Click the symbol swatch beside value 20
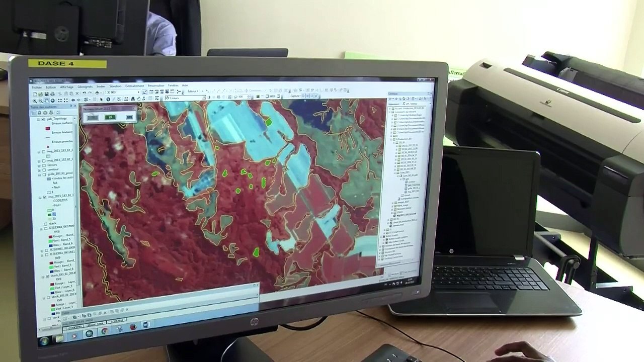 50,219
